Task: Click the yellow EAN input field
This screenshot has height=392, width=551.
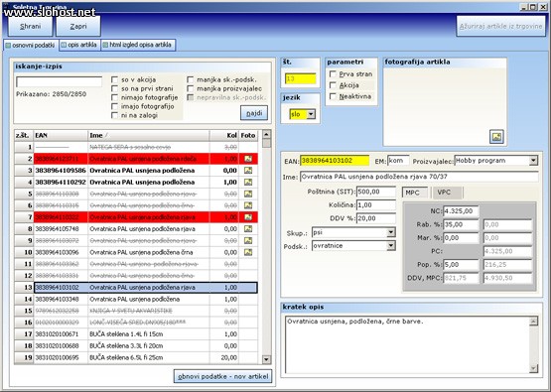Action: (x=335, y=161)
